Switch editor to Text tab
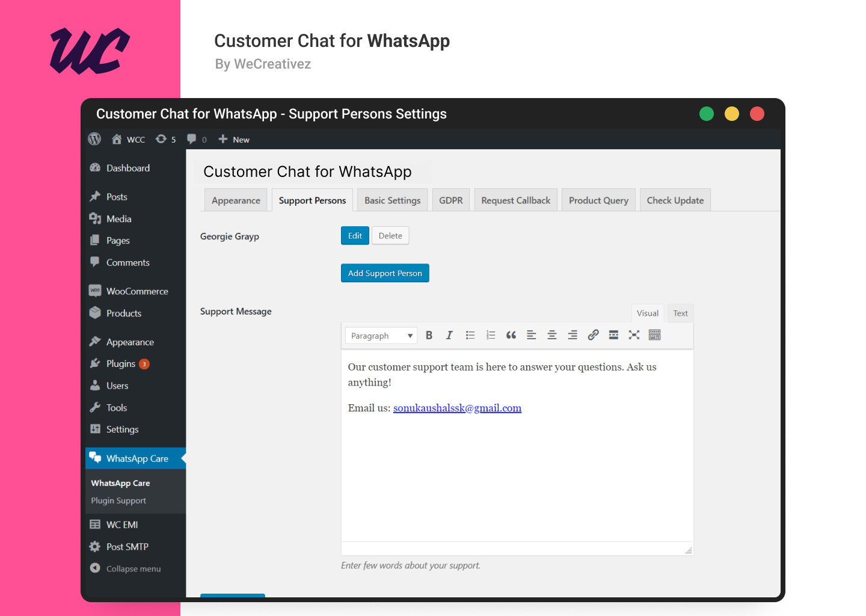866x616 pixels. 680,313
